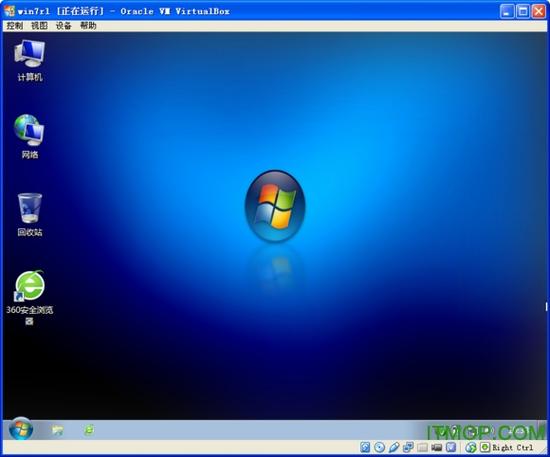Click the USB devices pen status icon
Screen dimensions: 550x457
394,447
